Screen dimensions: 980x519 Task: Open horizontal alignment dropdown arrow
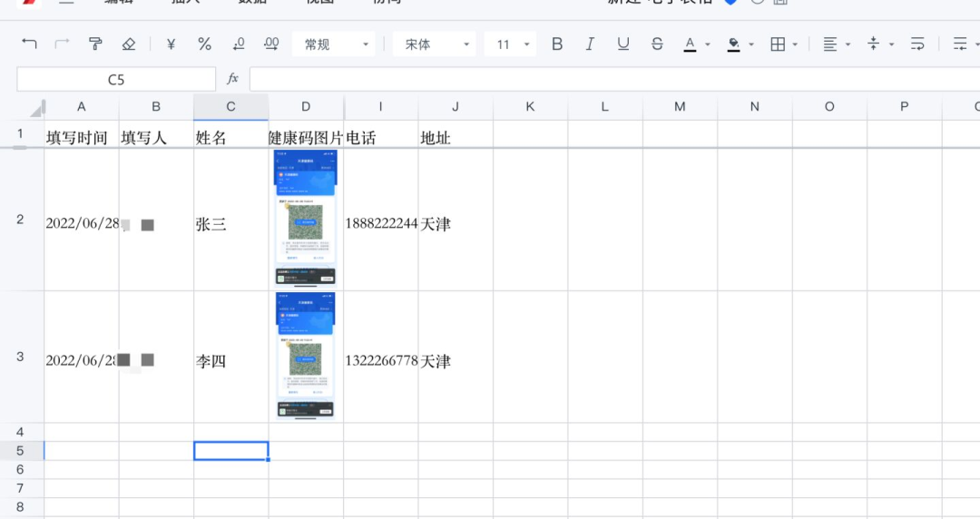848,44
